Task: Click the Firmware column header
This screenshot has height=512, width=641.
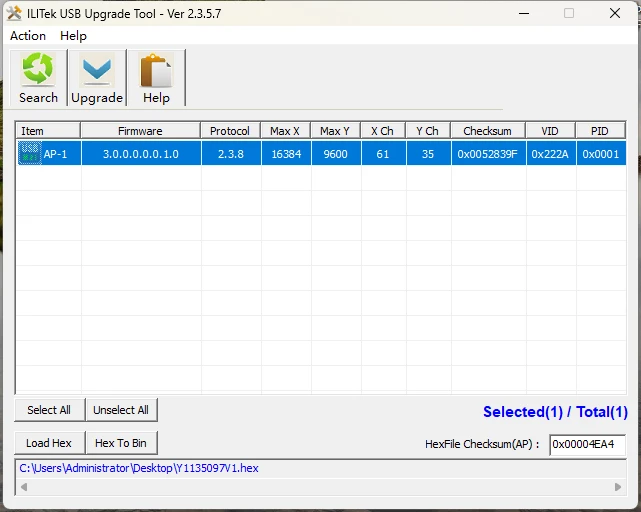Action: coord(140,131)
